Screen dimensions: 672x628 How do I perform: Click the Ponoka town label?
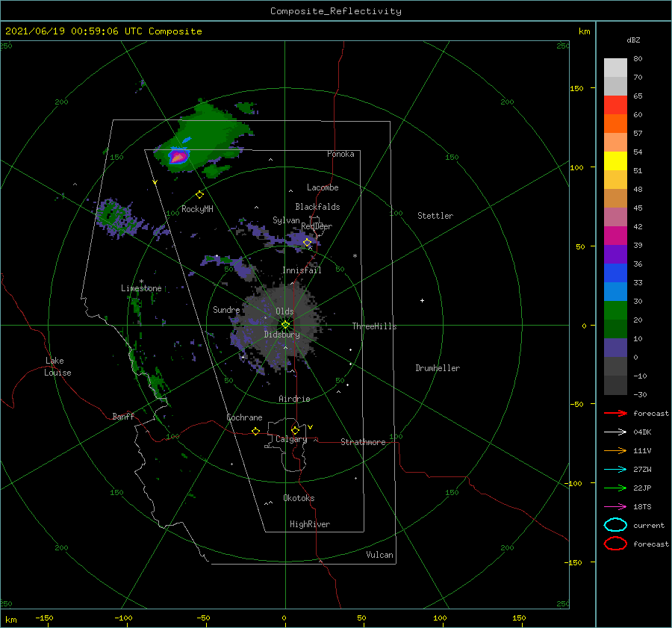[340, 154]
